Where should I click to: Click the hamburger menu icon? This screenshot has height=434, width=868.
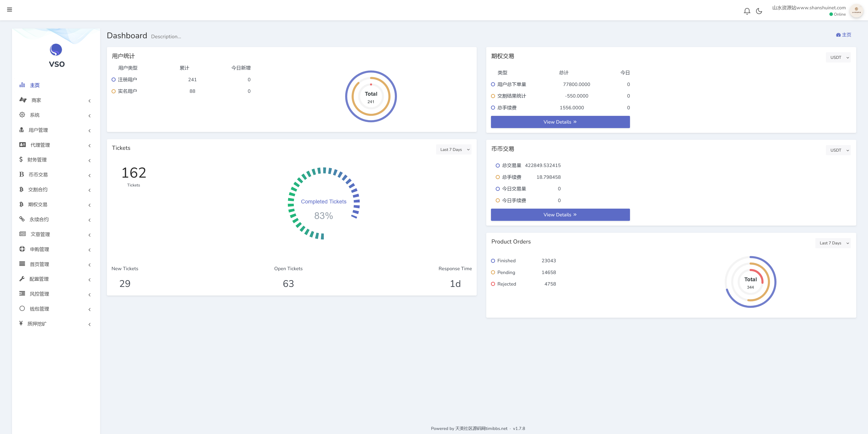9,10
